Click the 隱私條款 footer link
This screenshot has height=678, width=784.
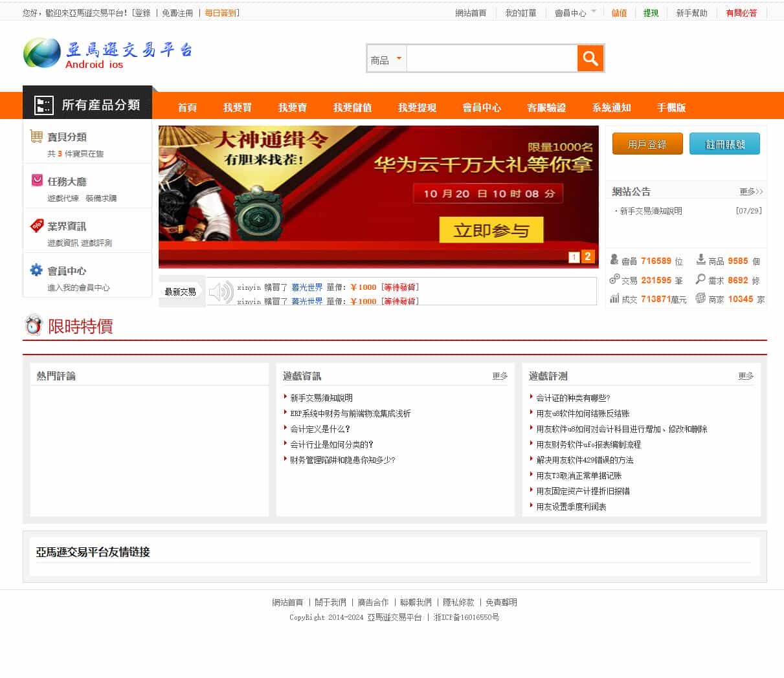click(458, 602)
